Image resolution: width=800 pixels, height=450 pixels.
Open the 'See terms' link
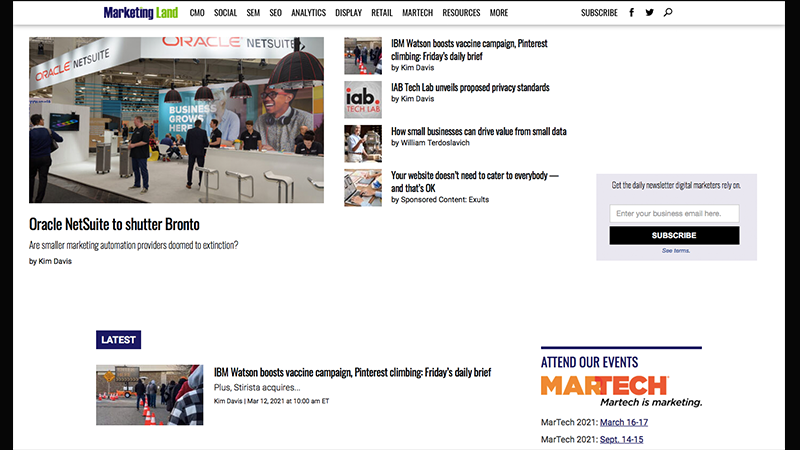coord(676,251)
